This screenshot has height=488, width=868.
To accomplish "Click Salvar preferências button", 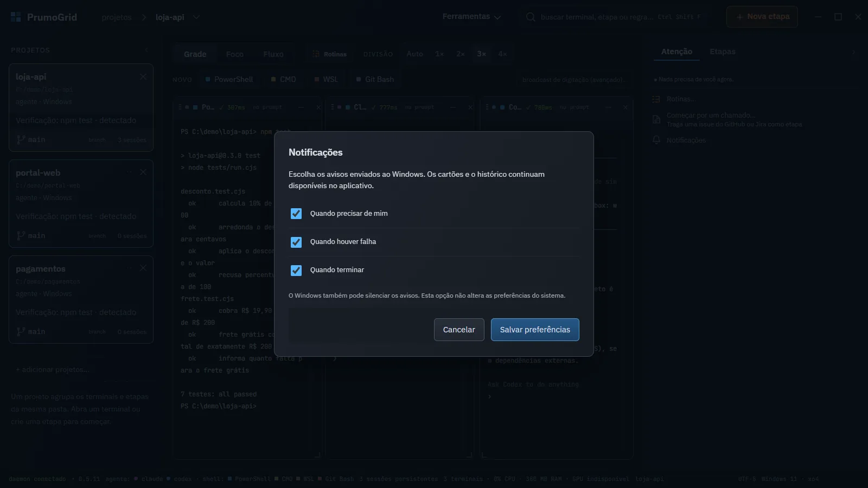I will 535,330.
